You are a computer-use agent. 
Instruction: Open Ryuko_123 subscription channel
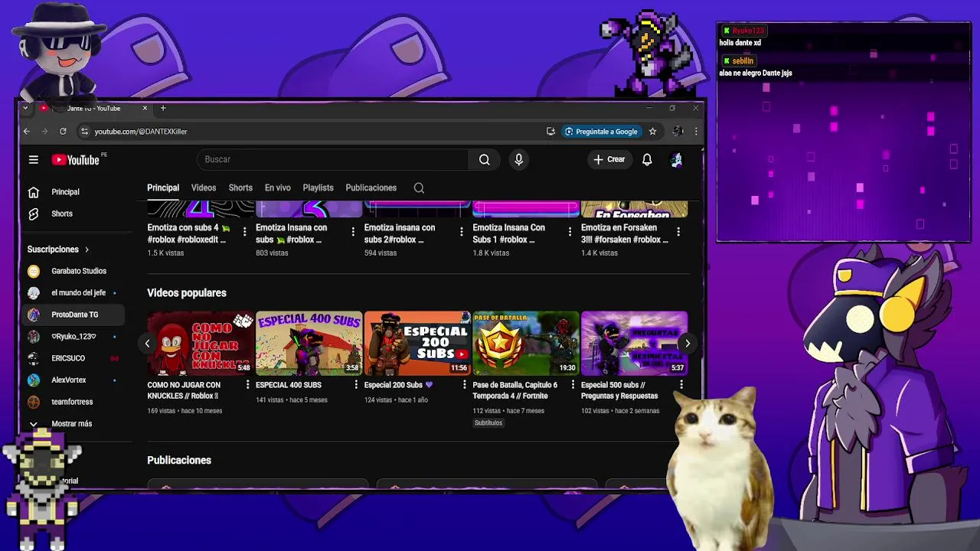pyautogui.click(x=73, y=337)
